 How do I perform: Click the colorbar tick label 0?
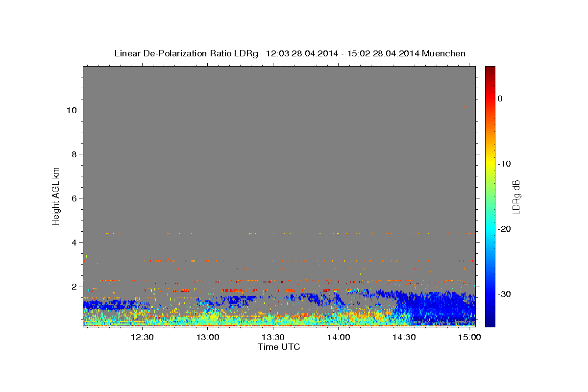500,98
